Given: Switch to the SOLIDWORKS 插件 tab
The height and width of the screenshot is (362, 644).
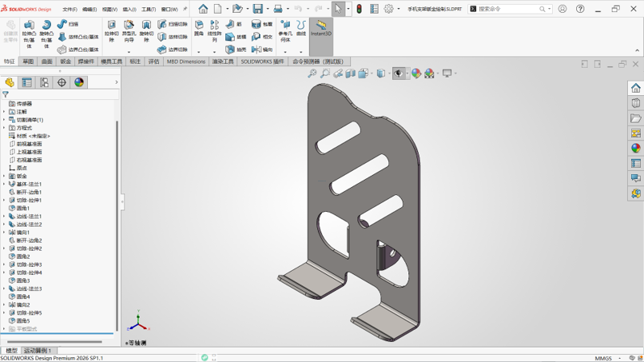Looking at the screenshot, I should pos(262,62).
